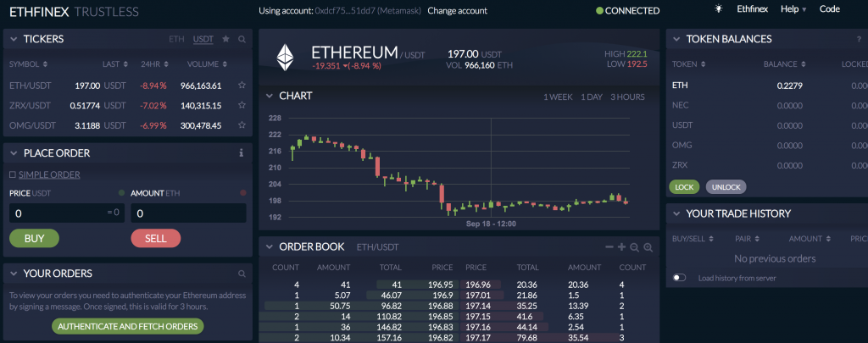868x343 pixels.
Task: Collapse the Order Book panel
Action: [x=269, y=246]
